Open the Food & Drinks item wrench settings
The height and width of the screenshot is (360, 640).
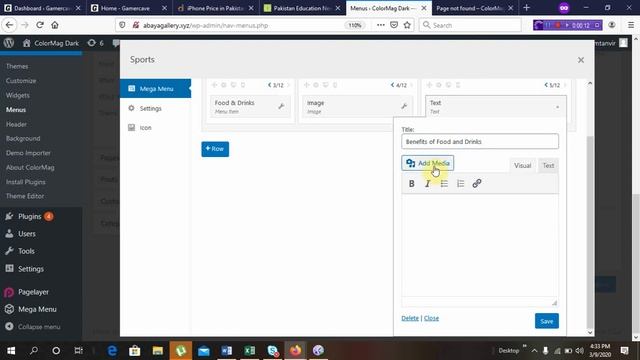click(x=281, y=106)
